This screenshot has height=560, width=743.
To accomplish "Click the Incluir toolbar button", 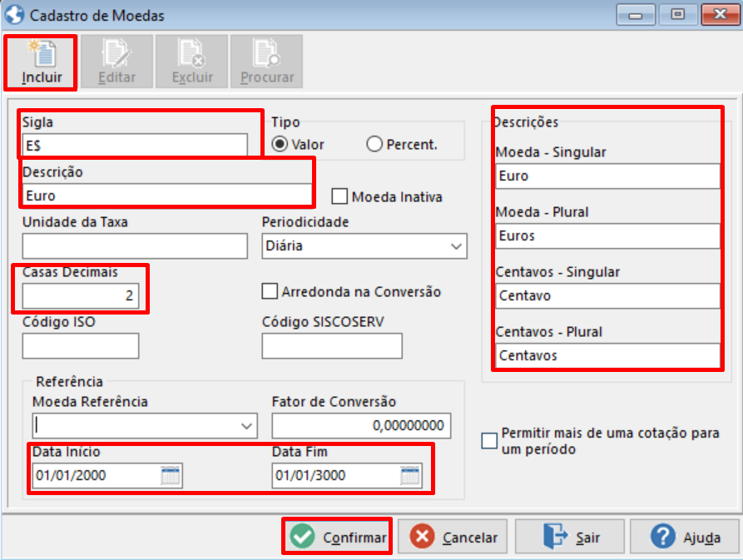I will click(41, 62).
